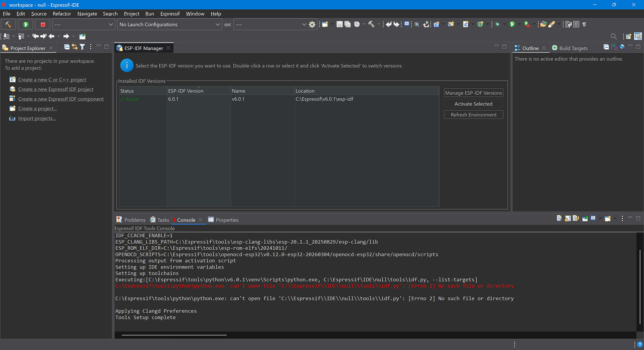Image resolution: width=644 pixels, height=350 pixels.
Task: Click Activate Selected button
Action: [474, 104]
